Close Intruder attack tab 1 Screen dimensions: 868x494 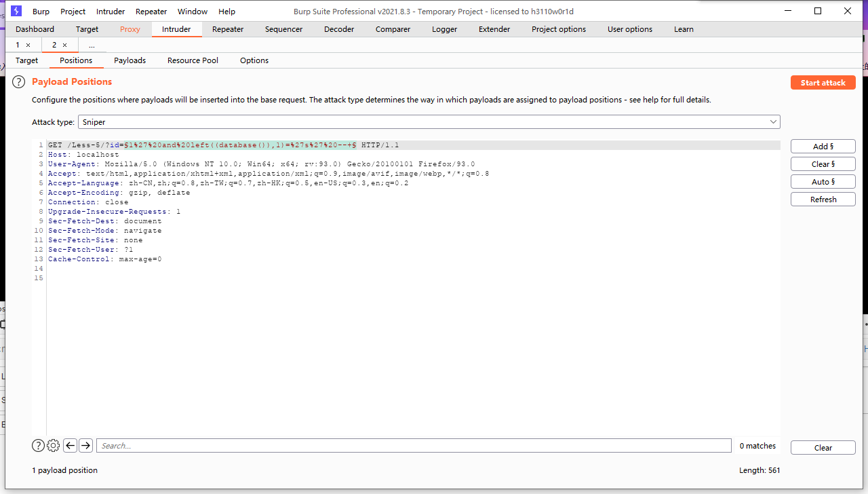click(28, 45)
